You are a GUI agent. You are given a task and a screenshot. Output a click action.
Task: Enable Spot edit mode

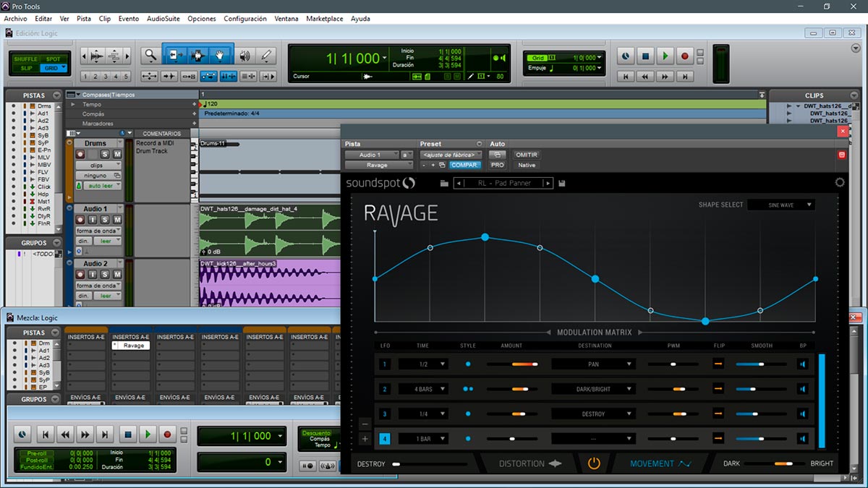click(x=53, y=59)
